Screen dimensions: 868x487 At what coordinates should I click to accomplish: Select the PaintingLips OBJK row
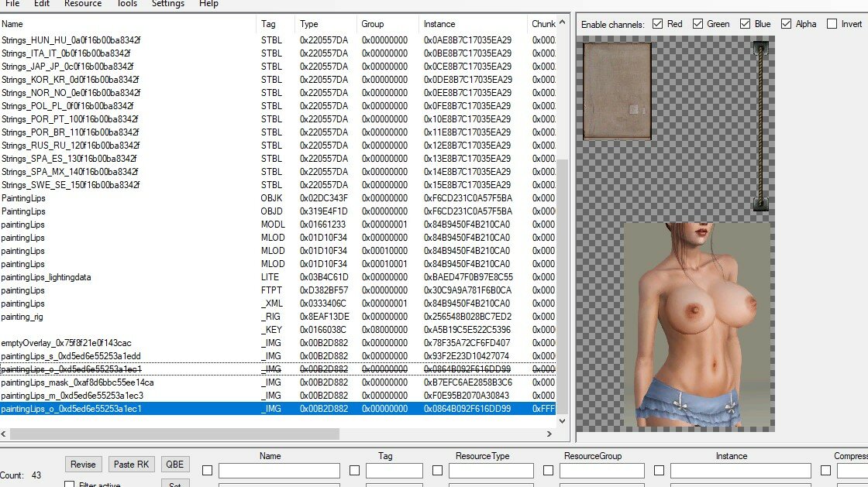(x=278, y=198)
